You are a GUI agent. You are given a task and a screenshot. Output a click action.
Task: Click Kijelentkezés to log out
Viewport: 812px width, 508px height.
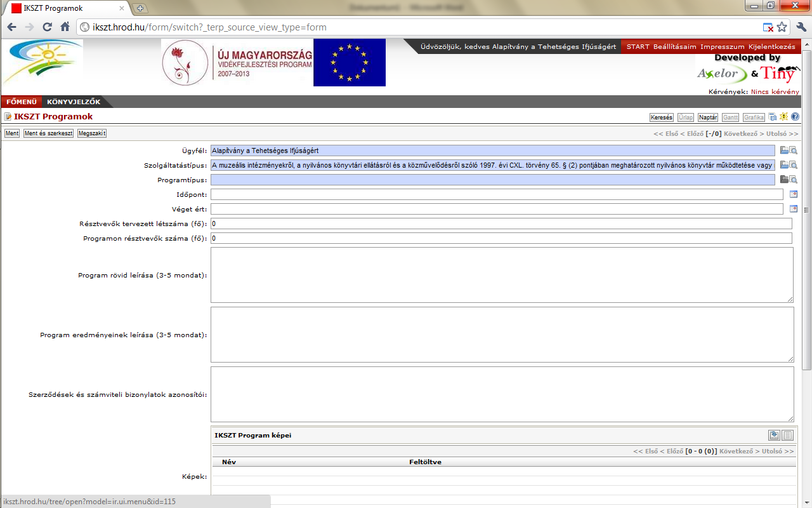[772, 47]
